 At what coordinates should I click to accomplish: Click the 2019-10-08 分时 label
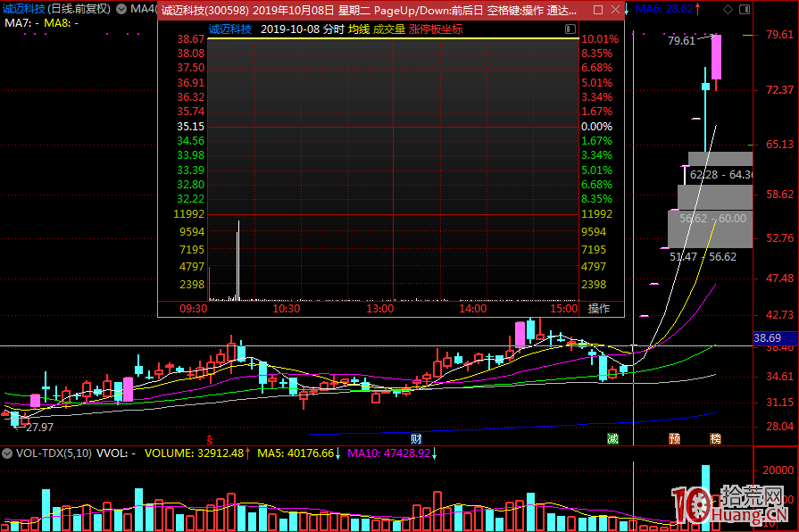(x=302, y=29)
